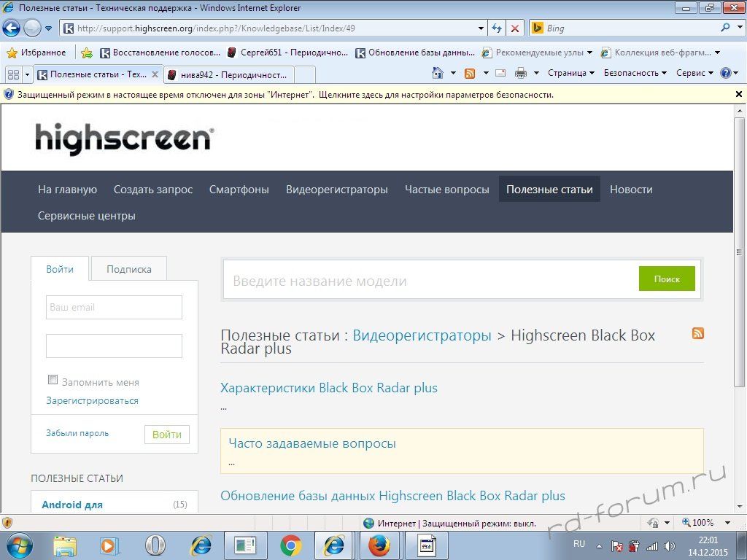Screen dimensions: 747x560
Task: Open Создать запрос in site navigation
Action: [x=153, y=190]
